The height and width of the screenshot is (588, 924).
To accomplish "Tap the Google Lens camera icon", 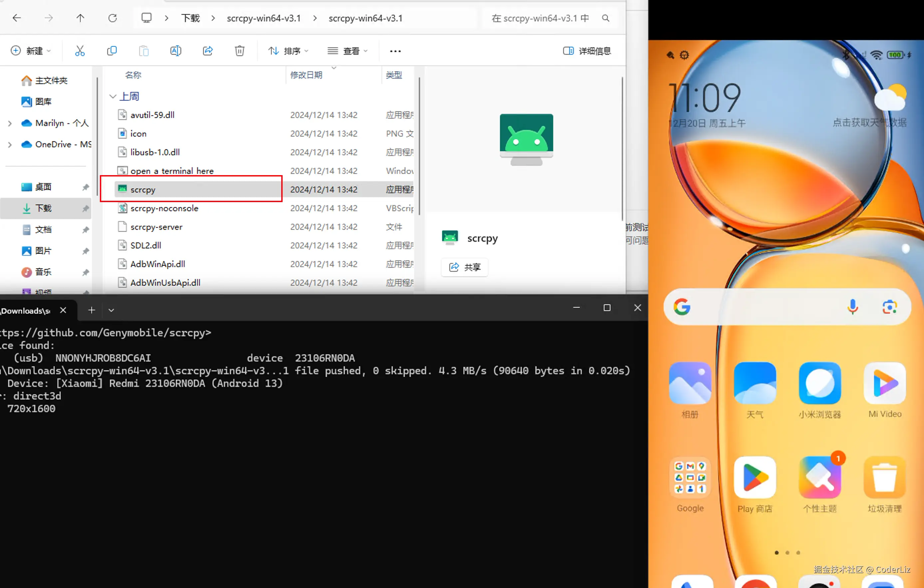I will pos(889,307).
